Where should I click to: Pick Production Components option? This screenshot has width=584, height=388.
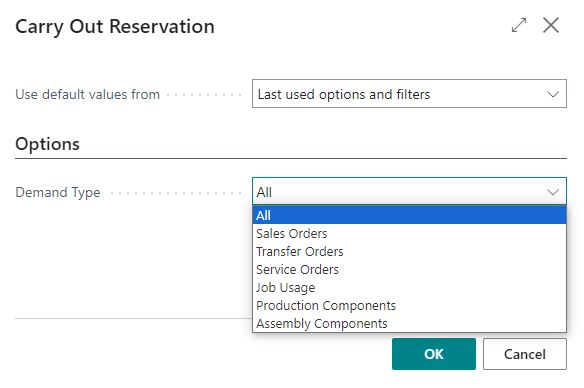(x=409, y=305)
